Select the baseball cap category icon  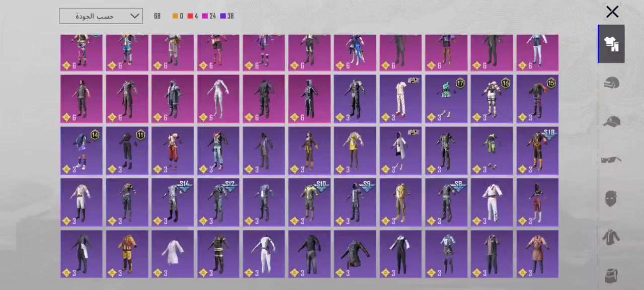pos(611,122)
